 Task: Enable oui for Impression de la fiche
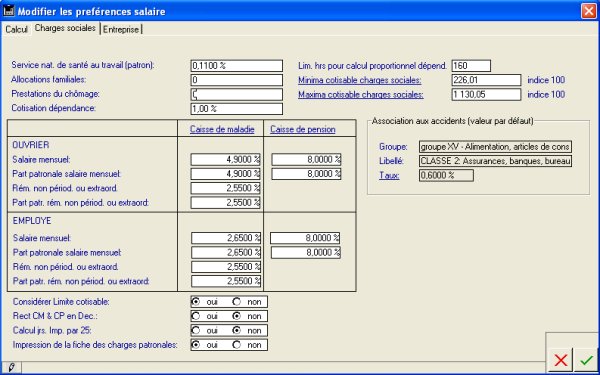(x=196, y=345)
